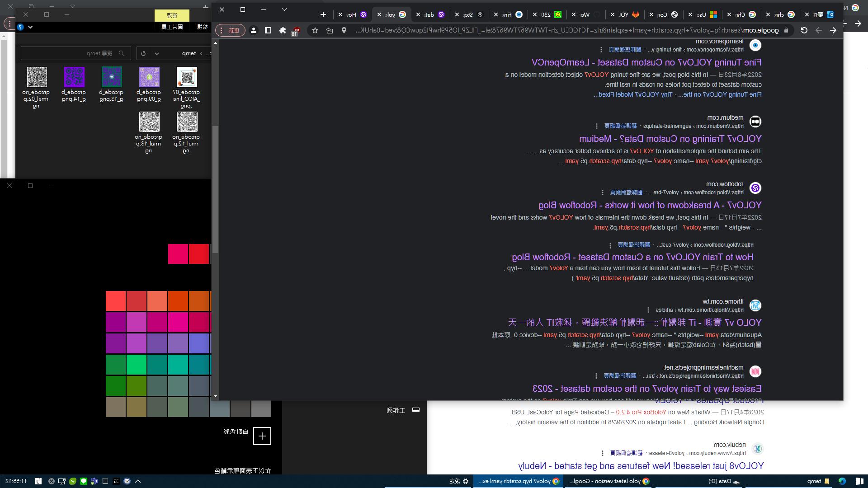Click the share page icon in address bar
The height and width of the screenshot is (488, 868).
[330, 30]
